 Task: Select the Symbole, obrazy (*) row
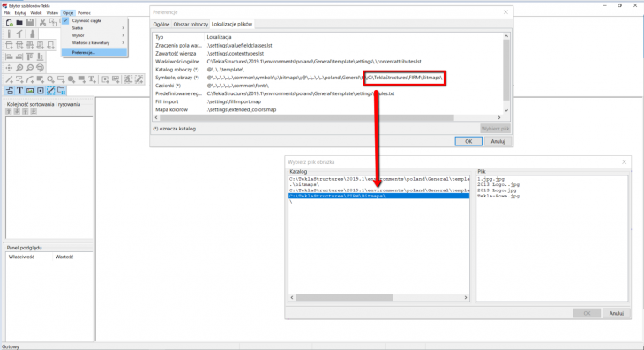[328, 78]
